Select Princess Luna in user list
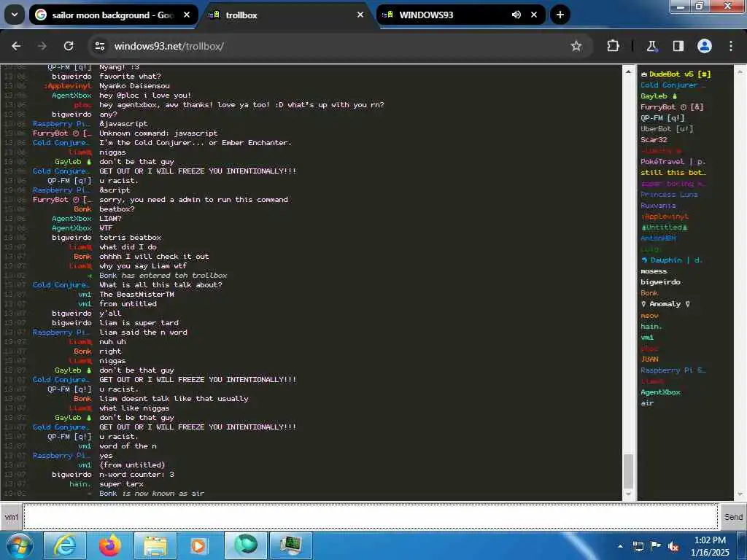Viewport: 747px width, 560px height. click(669, 195)
